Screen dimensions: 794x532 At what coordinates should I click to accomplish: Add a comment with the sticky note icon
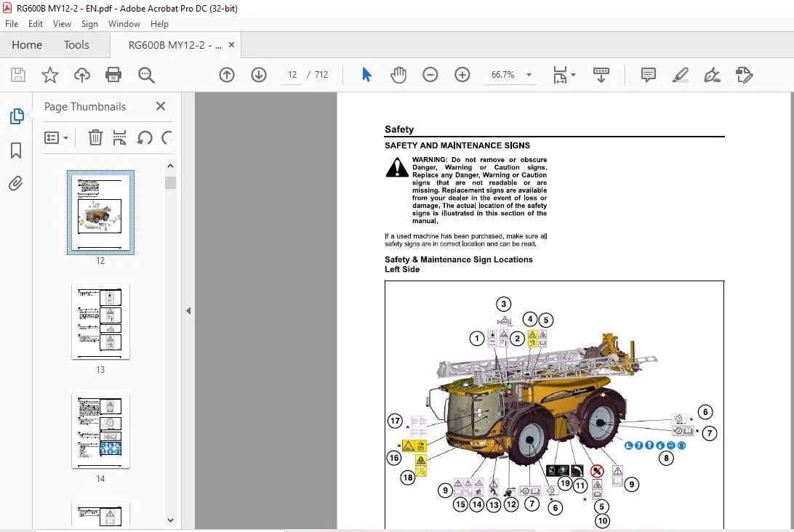coord(648,75)
